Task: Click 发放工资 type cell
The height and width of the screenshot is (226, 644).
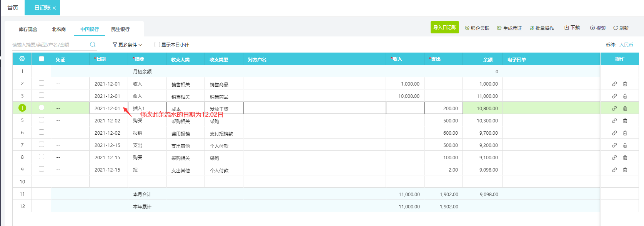Action: [224, 108]
